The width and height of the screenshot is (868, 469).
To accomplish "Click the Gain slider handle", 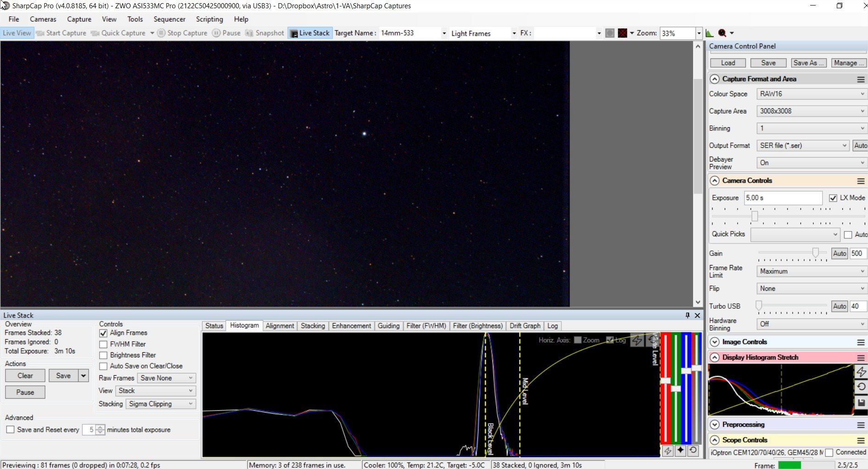I will [x=816, y=252].
